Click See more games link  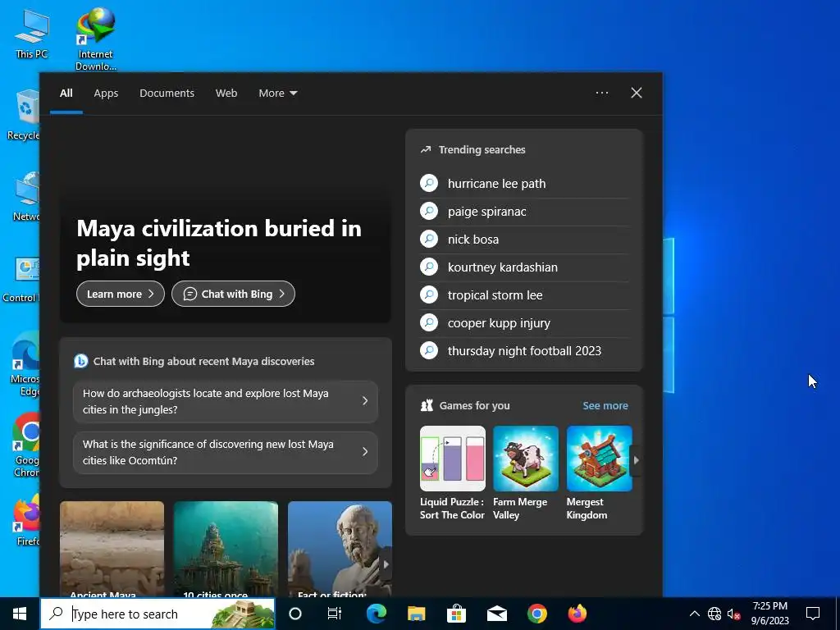coord(605,405)
